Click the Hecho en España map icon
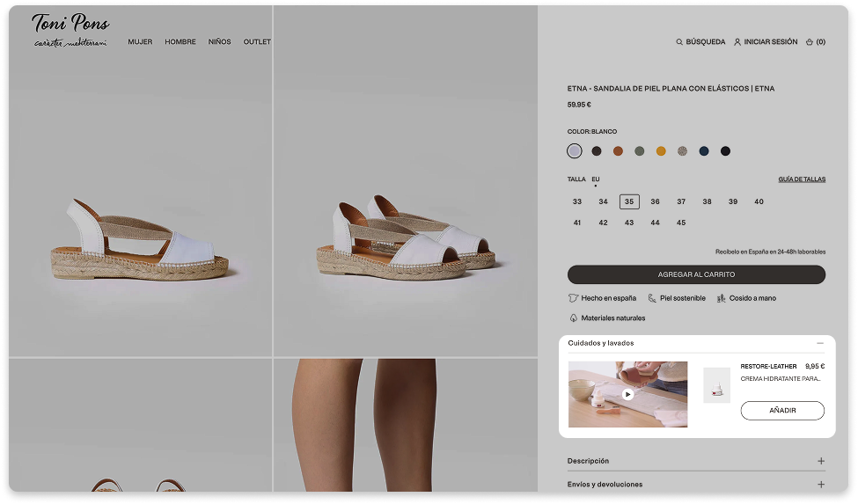The height and width of the screenshot is (504, 858). (573, 298)
